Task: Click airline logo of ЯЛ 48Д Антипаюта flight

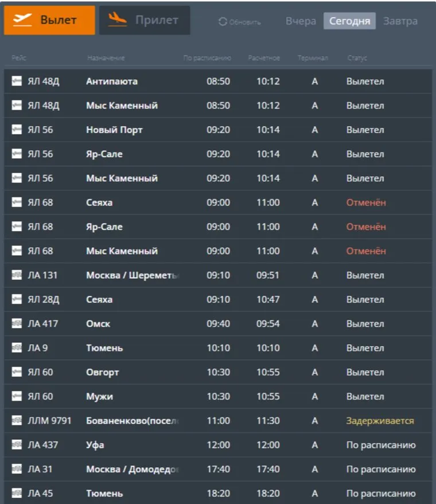Action: click(x=17, y=81)
